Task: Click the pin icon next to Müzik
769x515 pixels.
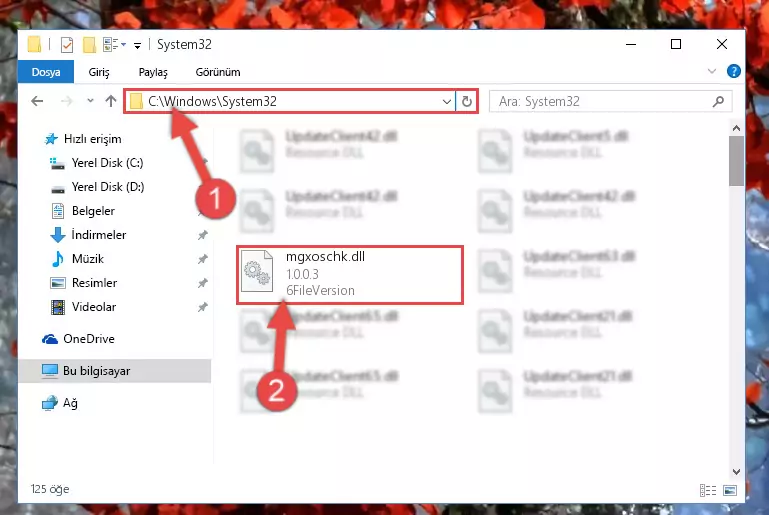Action: click(x=203, y=259)
